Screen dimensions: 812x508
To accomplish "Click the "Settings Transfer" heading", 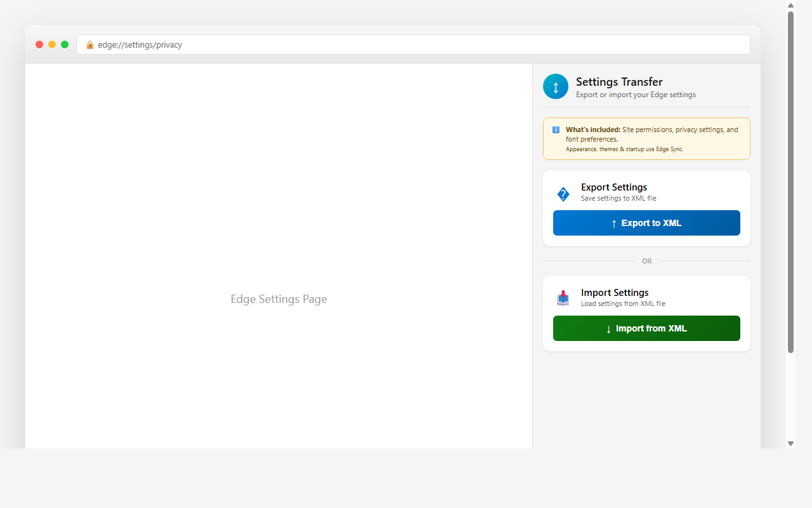I will point(619,82).
